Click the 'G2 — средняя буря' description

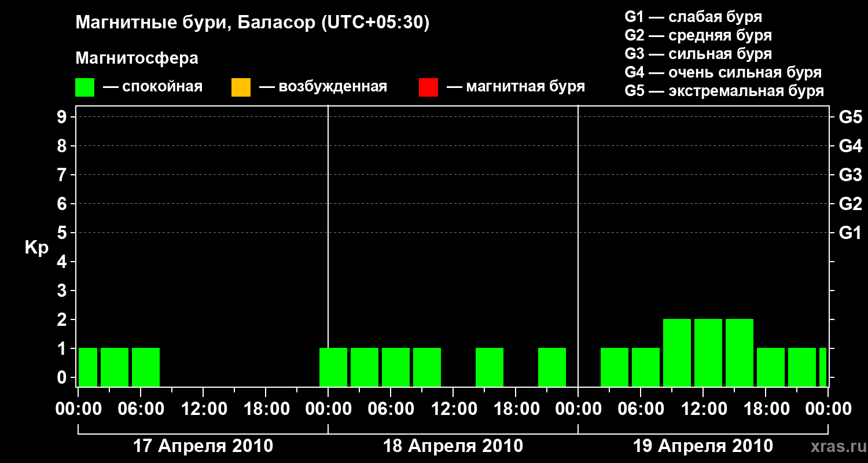[698, 35]
